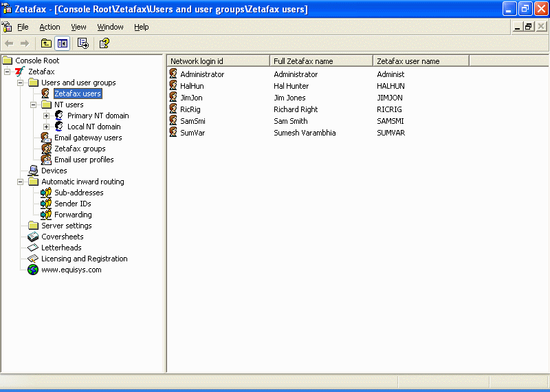Click the red Zetafax logo icon in tree
This screenshot has height=392, width=550.
(x=20, y=72)
